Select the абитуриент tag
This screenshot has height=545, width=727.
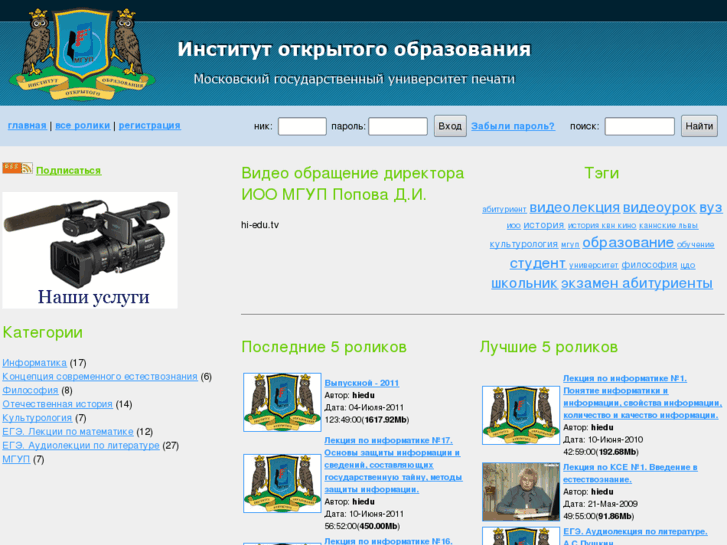pyautogui.click(x=504, y=209)
